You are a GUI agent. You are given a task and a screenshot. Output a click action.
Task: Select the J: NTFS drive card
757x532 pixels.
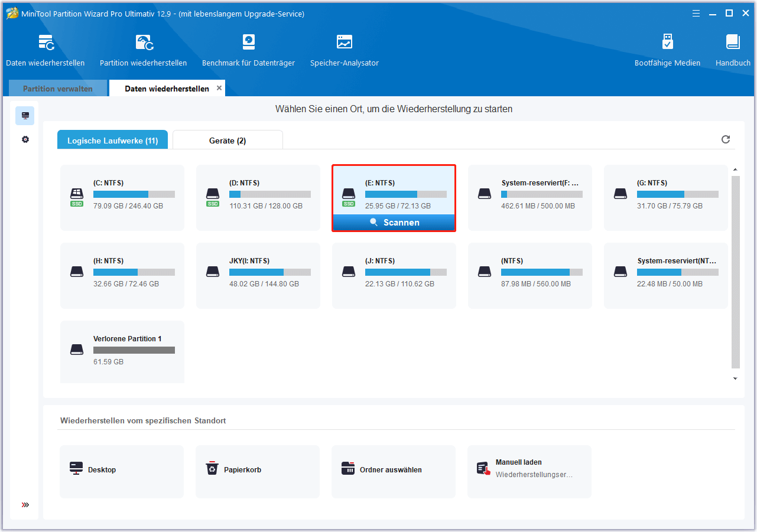point(394,276)
